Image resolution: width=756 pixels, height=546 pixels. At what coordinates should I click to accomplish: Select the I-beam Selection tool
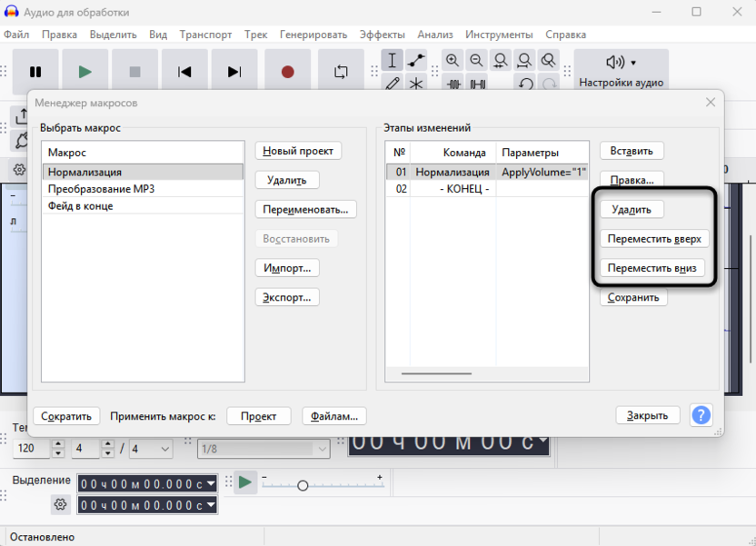(393, 61)
